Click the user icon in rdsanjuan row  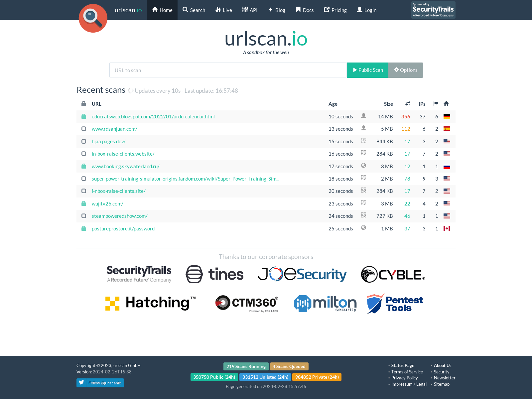(364, 128)
